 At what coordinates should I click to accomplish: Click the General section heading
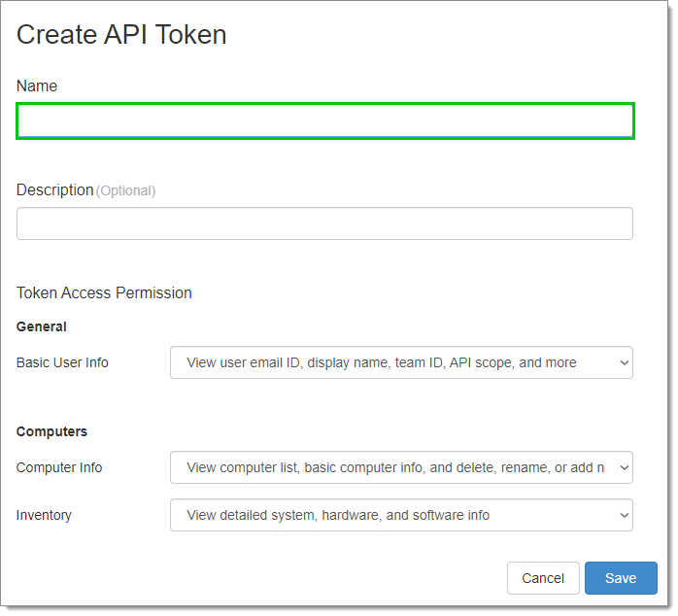click(x=42, y=326)
